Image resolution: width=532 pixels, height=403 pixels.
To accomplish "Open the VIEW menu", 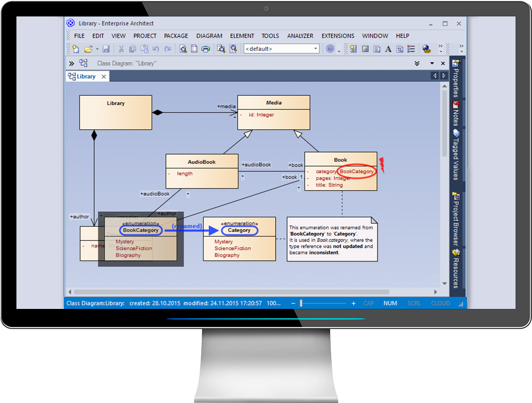I will click(x=119, y=35).
